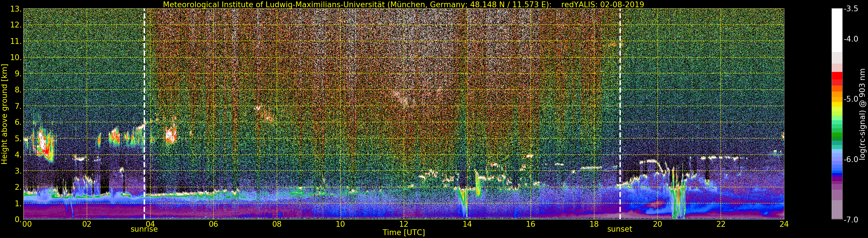Viewport: 868px width, 238px height.
Task: Click height axis tick label '12.'
Action: click(16, 25)
